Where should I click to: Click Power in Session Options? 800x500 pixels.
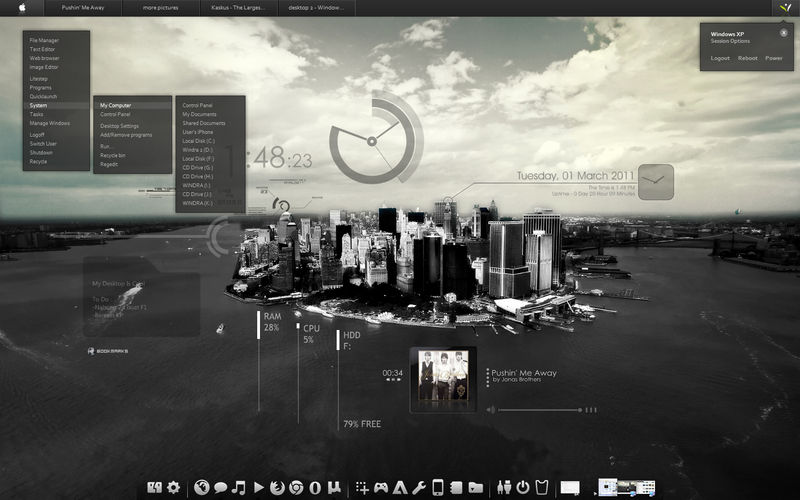[773, 58]
